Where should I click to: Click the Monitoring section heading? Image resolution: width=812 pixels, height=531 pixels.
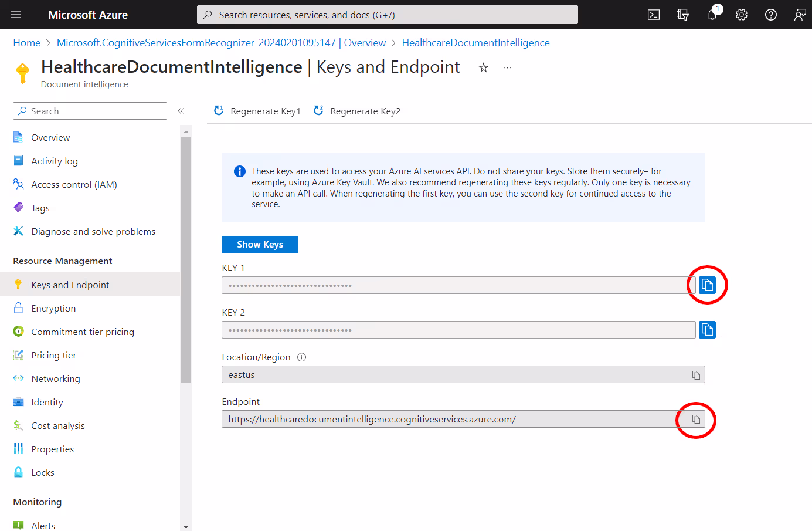(38, 502)
